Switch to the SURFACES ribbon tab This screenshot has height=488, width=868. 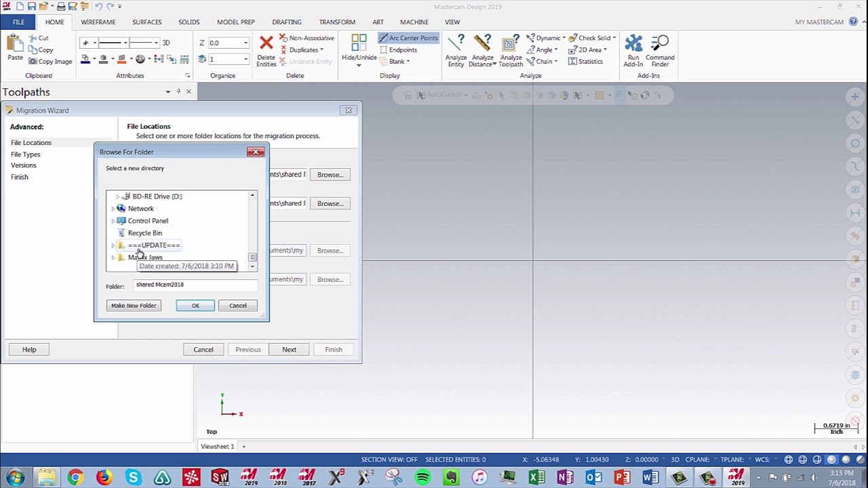147,22
